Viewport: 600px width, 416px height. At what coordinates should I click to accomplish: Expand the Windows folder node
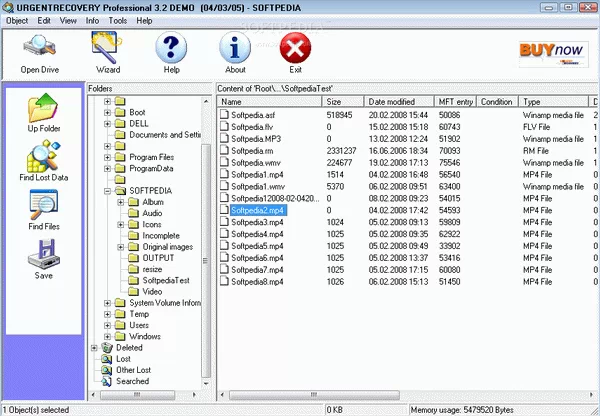pyautogui.click(x=108, y=336)
